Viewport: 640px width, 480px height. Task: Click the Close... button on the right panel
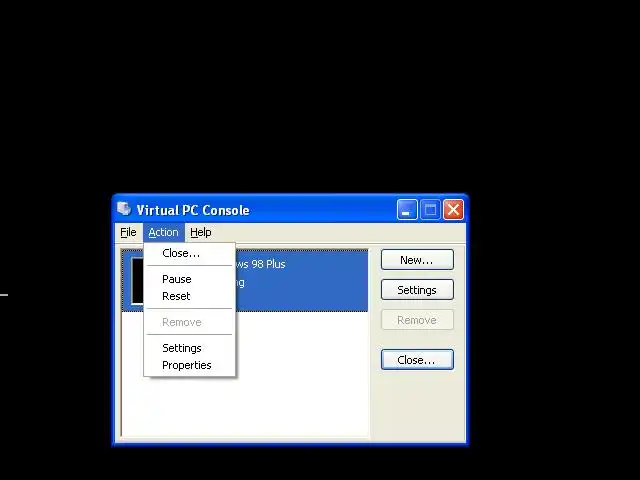coord(417,360)
